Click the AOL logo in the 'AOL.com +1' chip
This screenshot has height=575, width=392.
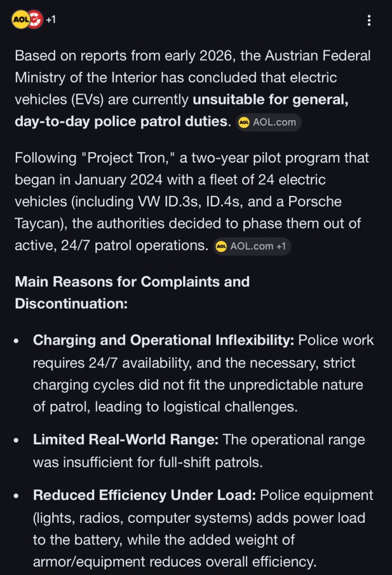tap(221, 246)
